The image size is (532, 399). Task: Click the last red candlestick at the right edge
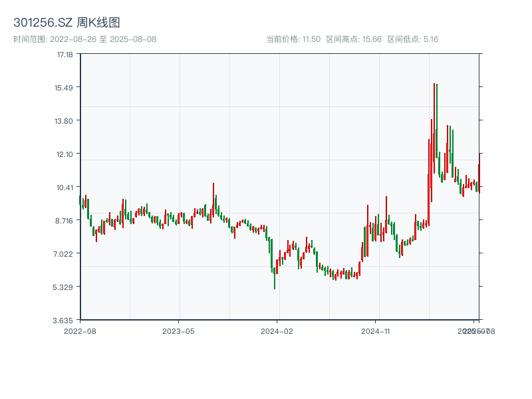tap(479, 173)
